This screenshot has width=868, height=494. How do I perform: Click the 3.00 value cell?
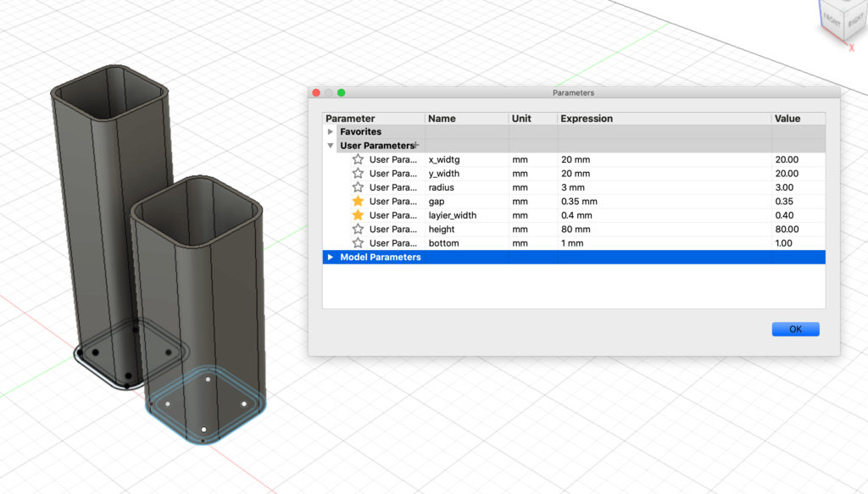point(798,187)
